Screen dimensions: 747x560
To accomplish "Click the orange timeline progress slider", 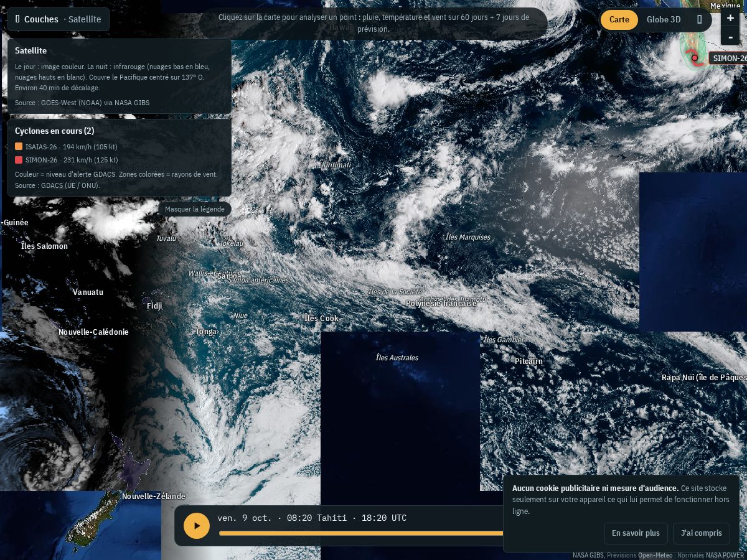I will 361,533.
